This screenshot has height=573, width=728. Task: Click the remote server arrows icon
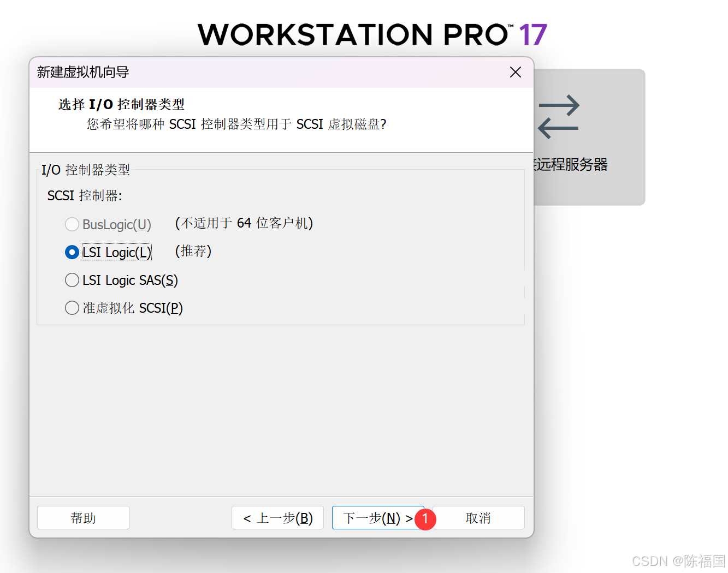coord(558,117)
